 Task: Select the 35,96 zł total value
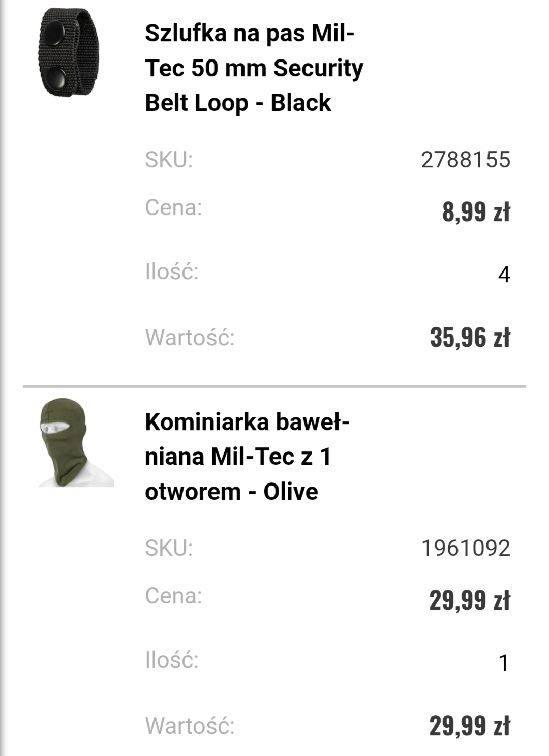click(470, 338)
